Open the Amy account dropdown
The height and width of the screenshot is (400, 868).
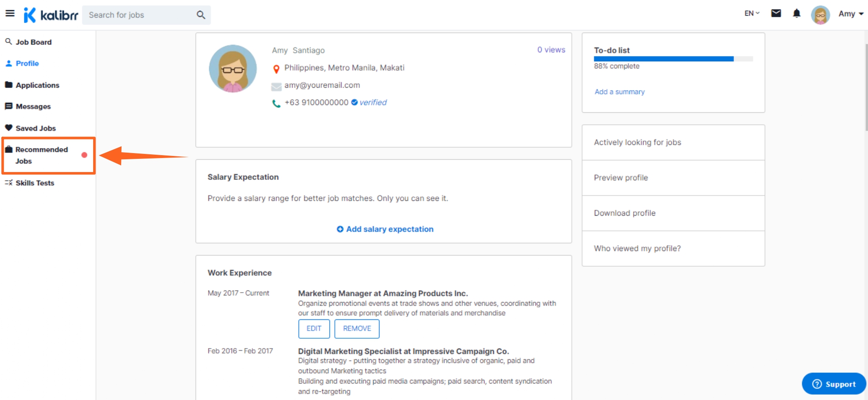click(851, 14)
